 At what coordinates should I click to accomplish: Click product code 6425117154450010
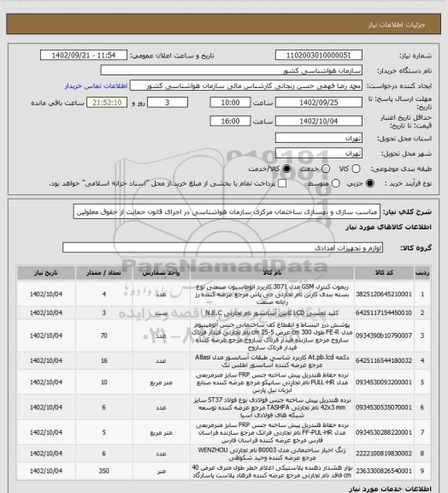pyautogui.click(x=384, y=313)
